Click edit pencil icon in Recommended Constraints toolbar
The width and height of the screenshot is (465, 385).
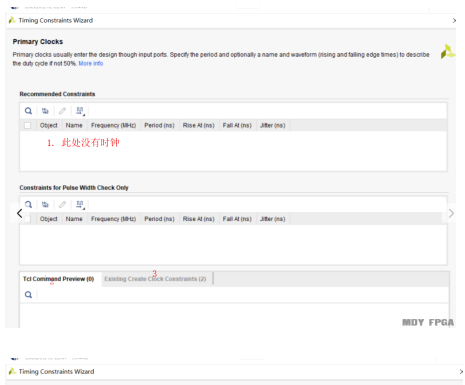click(62, 111)
